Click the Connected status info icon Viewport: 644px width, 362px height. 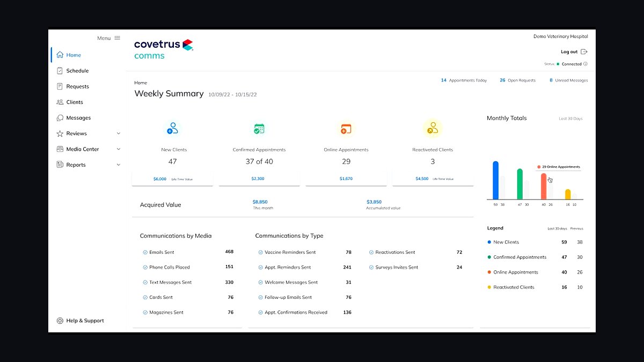(x=586, y=64)
